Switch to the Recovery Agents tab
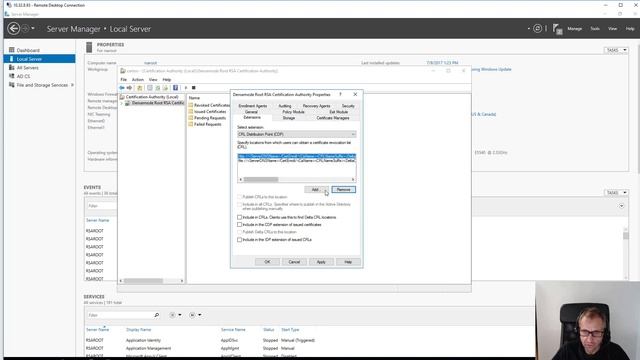Image resolution: width=640 pixels, height=360 pixels. pos(316,106)
